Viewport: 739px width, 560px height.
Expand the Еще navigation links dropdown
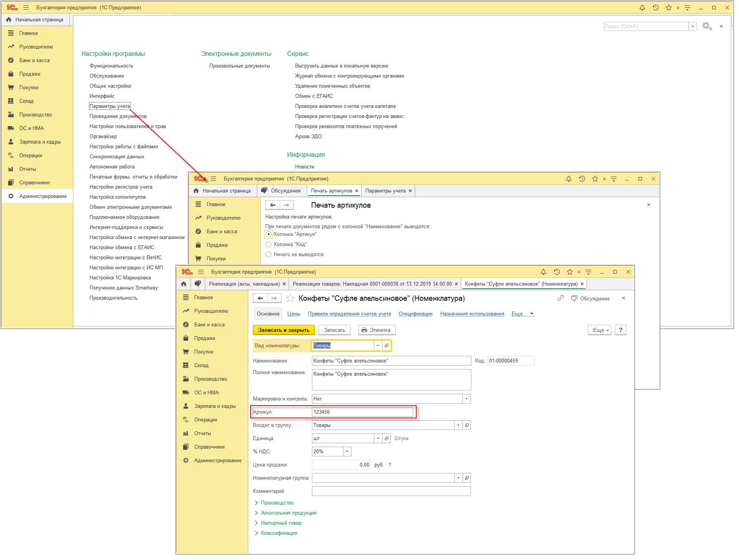click(x=523, y=314)
